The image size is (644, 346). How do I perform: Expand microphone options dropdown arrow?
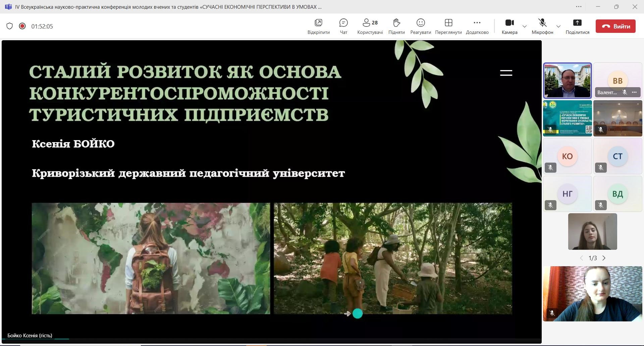click(558, 26)
